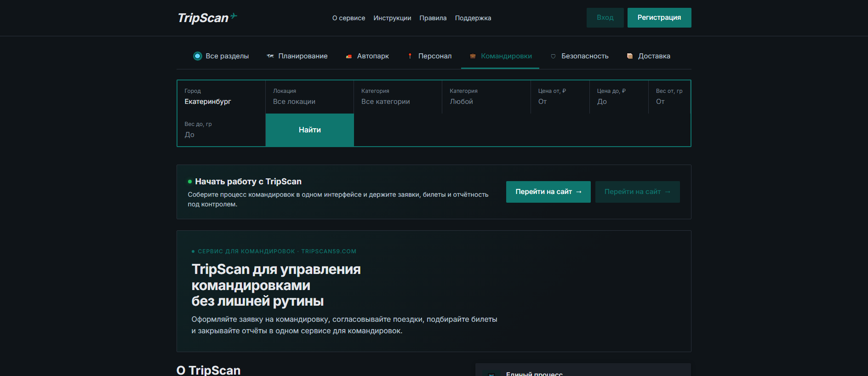Open О сервисе in the header
The image size is (868, 376).
(x=348, y=18)
